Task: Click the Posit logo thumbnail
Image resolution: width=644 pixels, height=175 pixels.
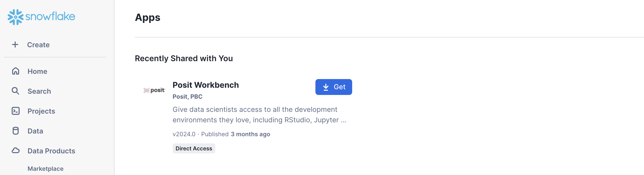Action: click(x=154, y=90)
